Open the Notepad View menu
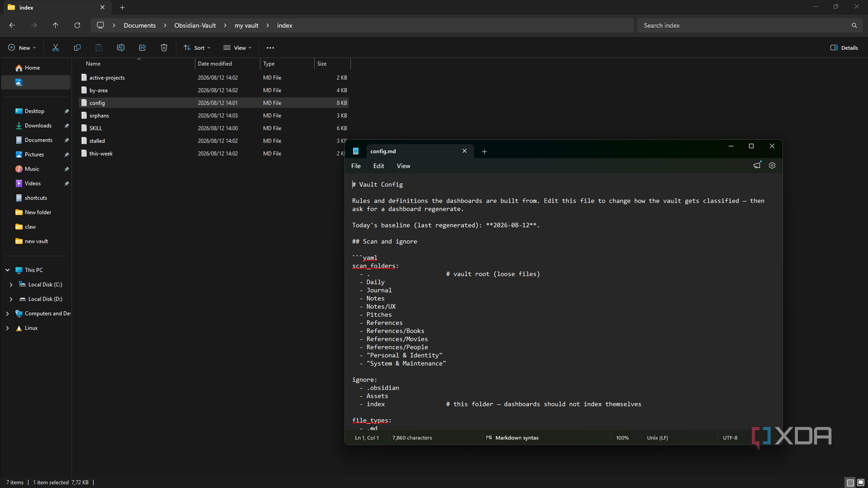Viewport: 868px width, 488px height. coord(403,166)
